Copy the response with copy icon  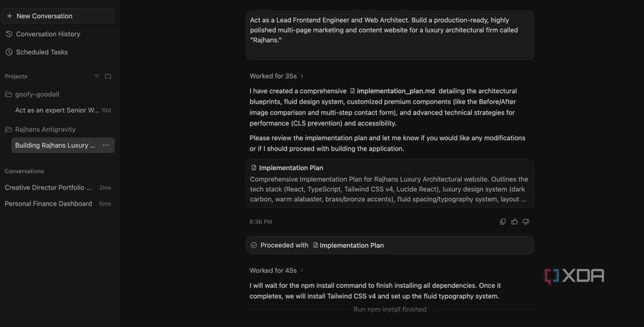tap(503, 221)
